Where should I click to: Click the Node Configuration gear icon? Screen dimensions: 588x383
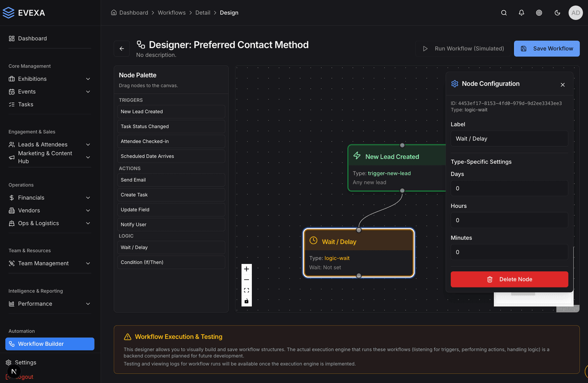pos(454,84)
